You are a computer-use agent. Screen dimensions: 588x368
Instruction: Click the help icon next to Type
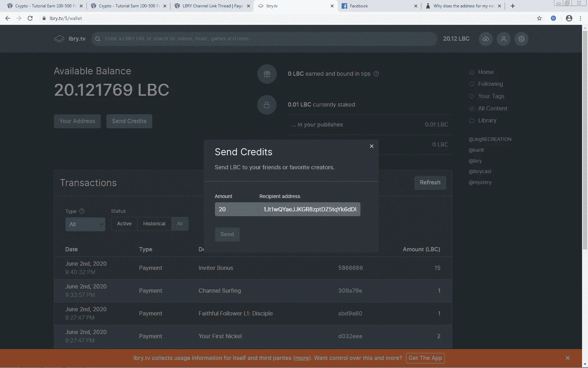coord(82,211)
